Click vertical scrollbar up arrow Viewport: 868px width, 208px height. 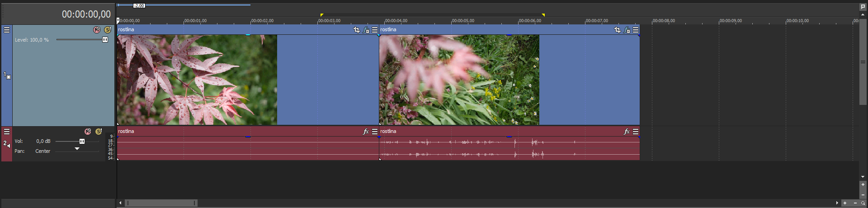click(863, 14)
